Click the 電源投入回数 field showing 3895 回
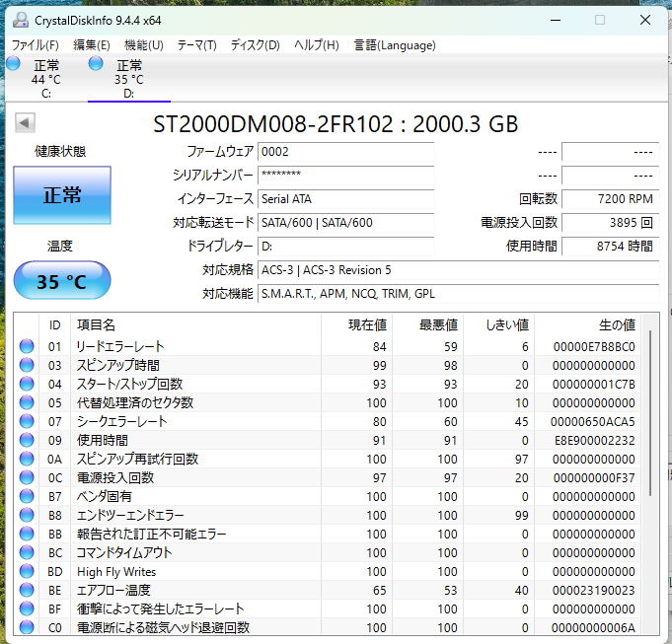The image size is (672, 644). pos(610,223)
